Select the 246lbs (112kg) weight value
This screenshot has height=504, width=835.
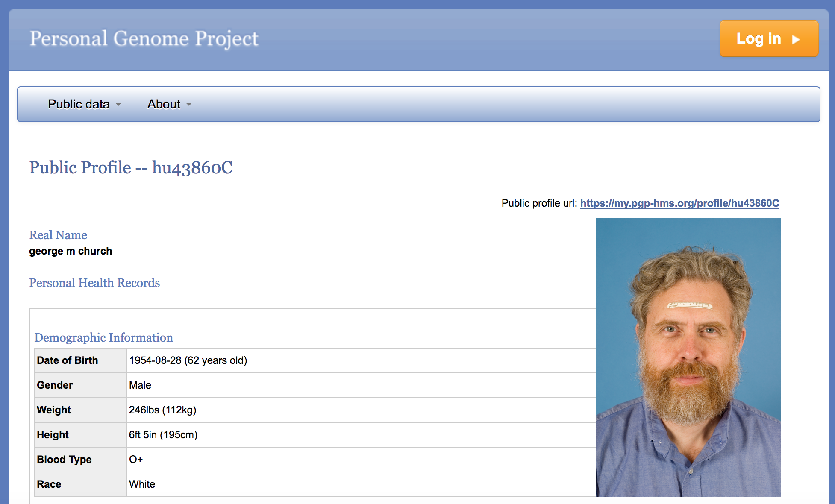163,410
